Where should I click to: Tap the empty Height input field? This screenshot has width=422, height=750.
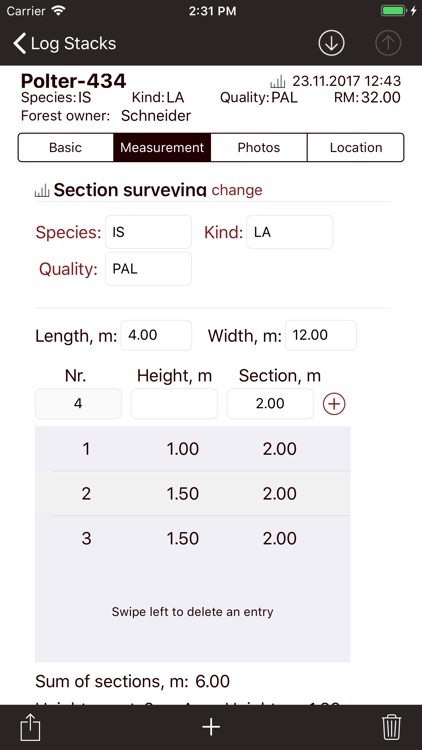pyautogui.click(x=174, y=404)
